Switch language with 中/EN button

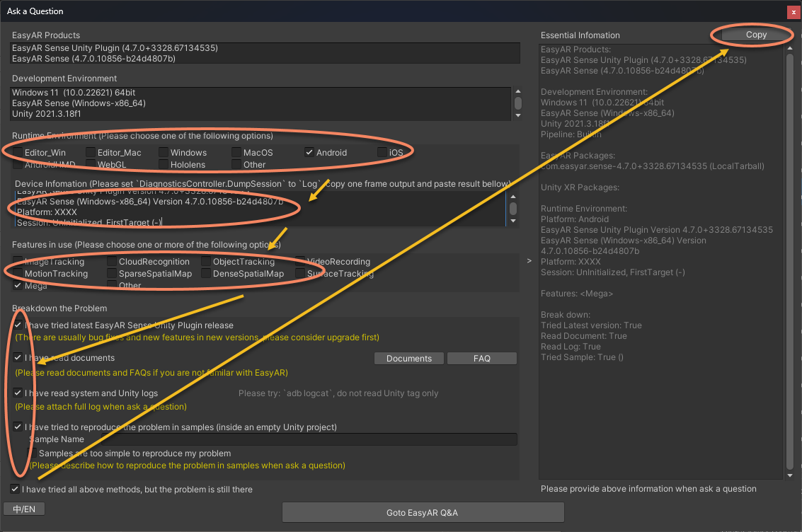coord(24,509)
